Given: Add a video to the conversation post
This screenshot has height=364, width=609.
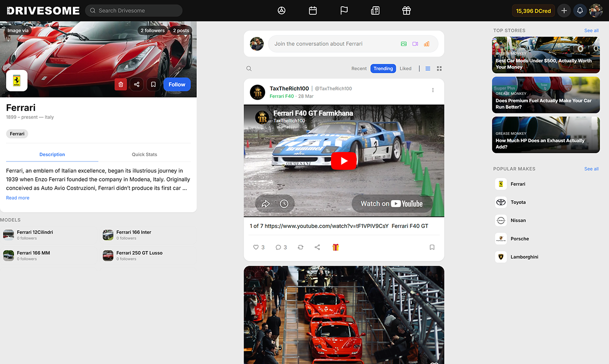Looking at the screenshot, I should click(415, 44).
